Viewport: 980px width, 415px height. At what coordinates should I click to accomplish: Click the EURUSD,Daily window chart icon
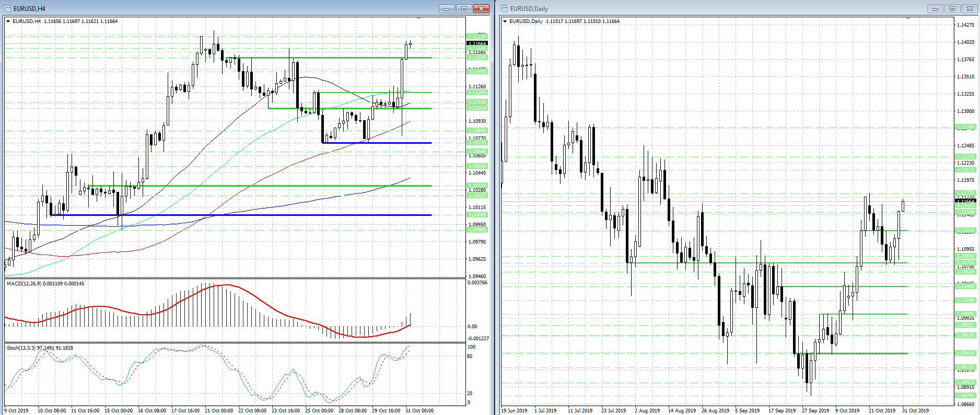(x=504, y=8)
